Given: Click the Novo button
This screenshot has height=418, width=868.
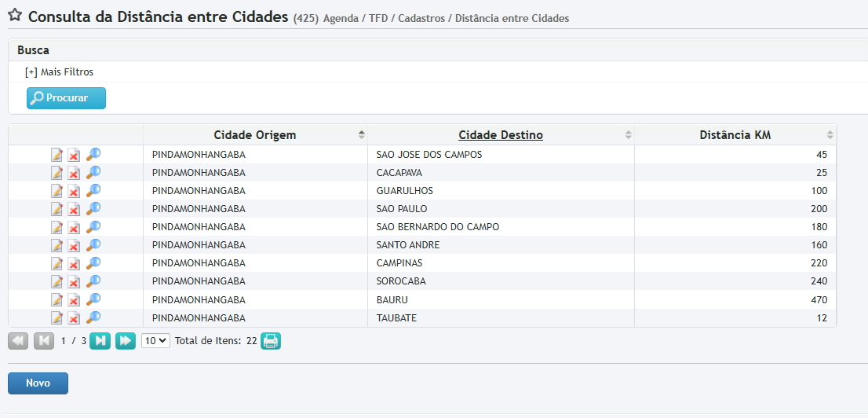Looking at the screenshot, I should [x=38, y=383].
